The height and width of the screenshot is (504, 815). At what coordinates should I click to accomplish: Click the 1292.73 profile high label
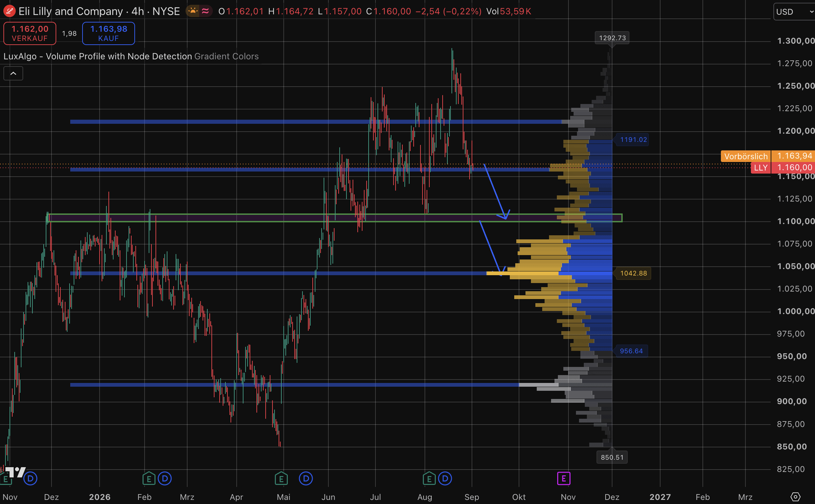(612, 38)
